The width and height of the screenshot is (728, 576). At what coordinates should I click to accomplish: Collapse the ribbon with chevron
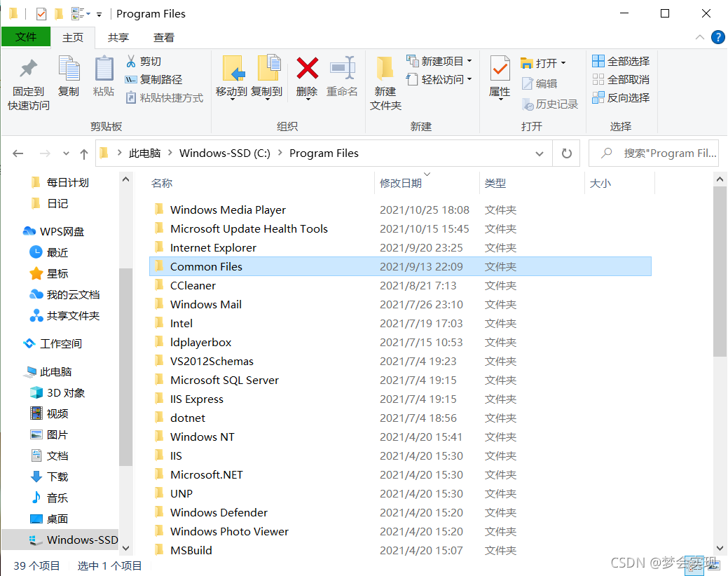[x=700, y=37]
